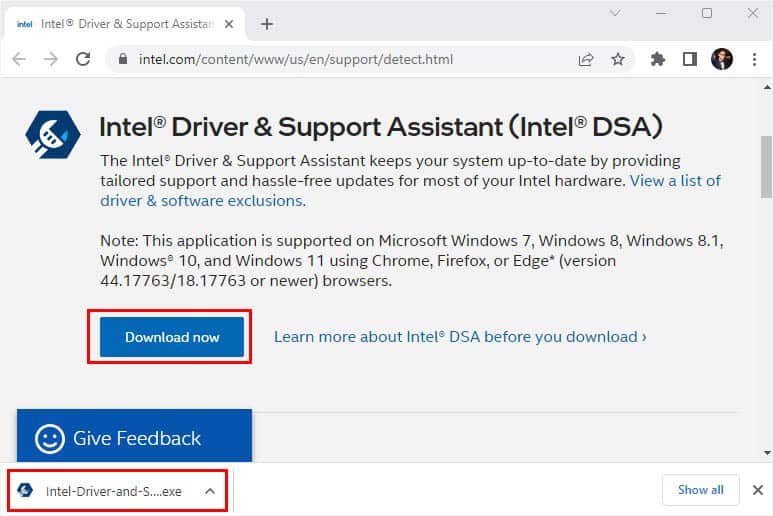Click the scrollbar up arrow
This screenshot has width=773, height=516.
click(767, 88)
